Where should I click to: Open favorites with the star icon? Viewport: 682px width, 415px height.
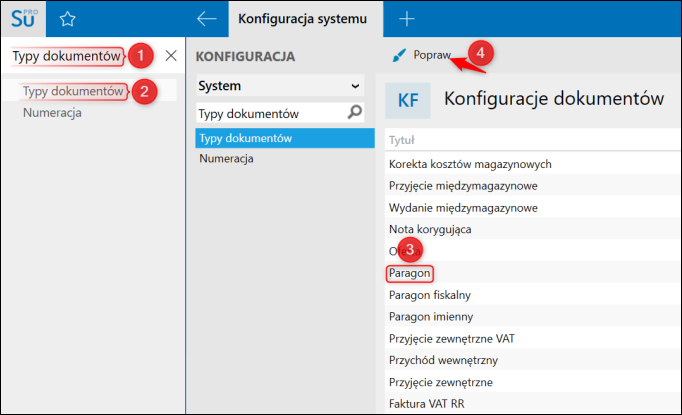[67, 18]
